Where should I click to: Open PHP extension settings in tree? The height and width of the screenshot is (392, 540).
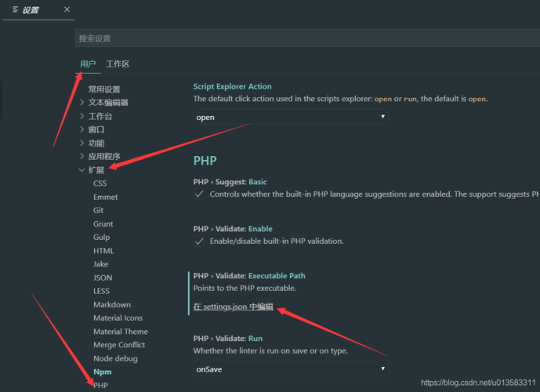click(100, 386)
